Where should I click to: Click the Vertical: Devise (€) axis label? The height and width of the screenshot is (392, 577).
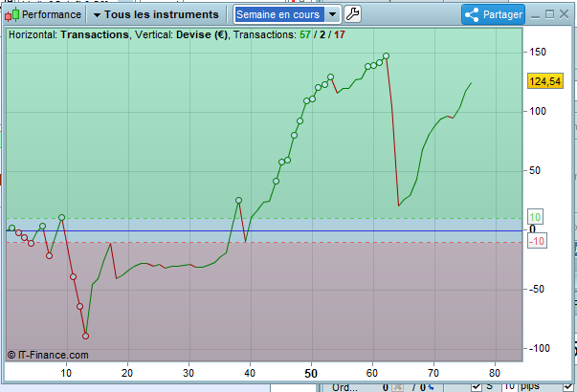[x=182, y=34]
